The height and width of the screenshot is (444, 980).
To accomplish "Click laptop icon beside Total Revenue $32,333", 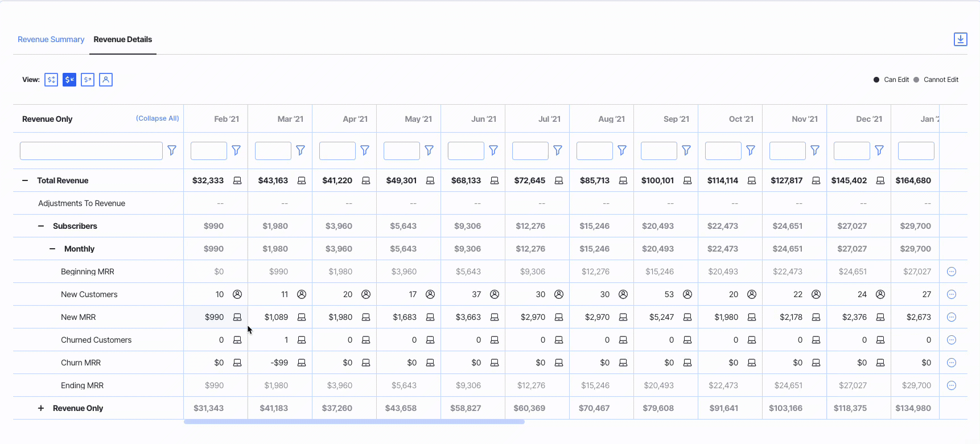I will pos(237,180).
